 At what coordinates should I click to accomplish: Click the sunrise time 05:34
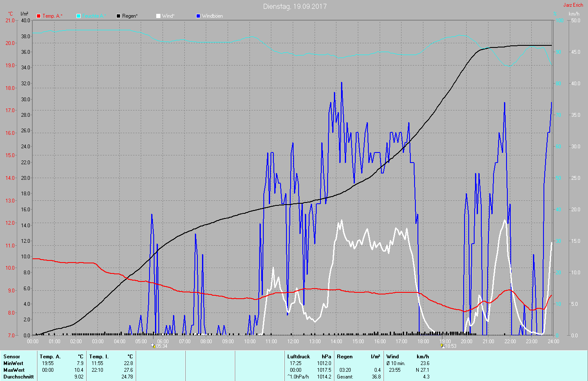pyautogui.click(x=162, y=346)
